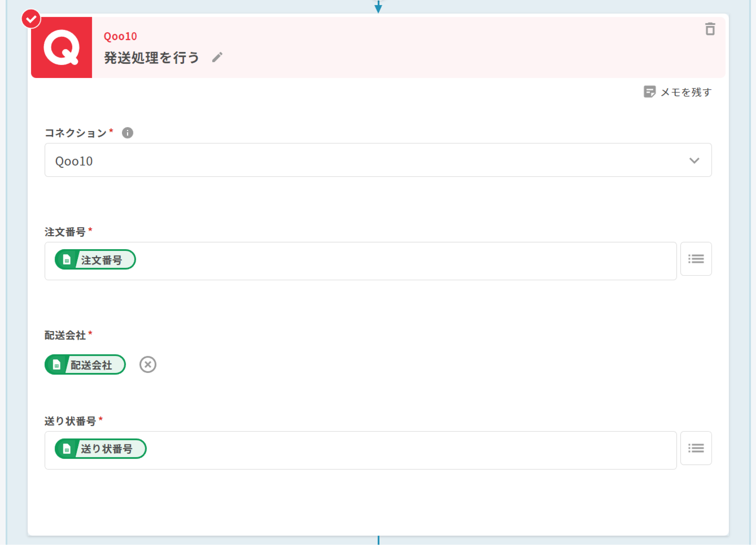
Task: Open list picker for 注文番号 field
Action: click(x=696, y=259)
